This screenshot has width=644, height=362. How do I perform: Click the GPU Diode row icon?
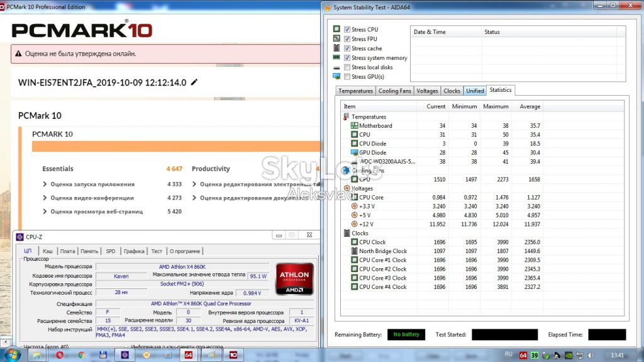point(354,152)
